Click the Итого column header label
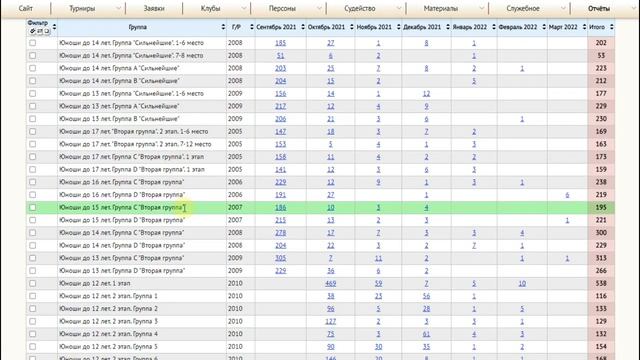 pyautogui.click(x=597, y=27)
